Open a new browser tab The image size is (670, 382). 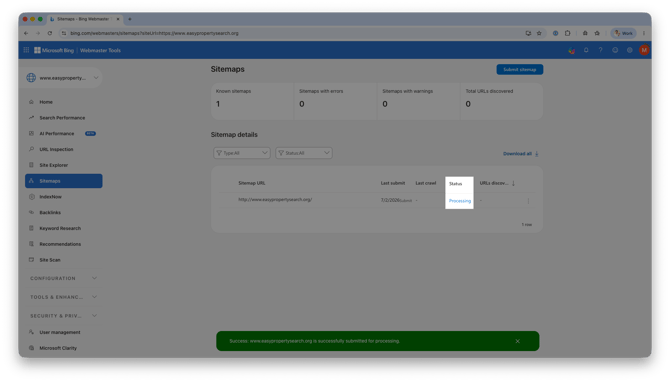click(x=130, y=19)
